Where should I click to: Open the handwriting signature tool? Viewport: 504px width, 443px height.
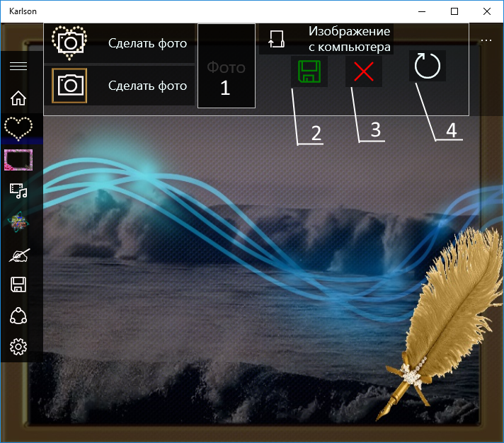click(x=19, y=255)
